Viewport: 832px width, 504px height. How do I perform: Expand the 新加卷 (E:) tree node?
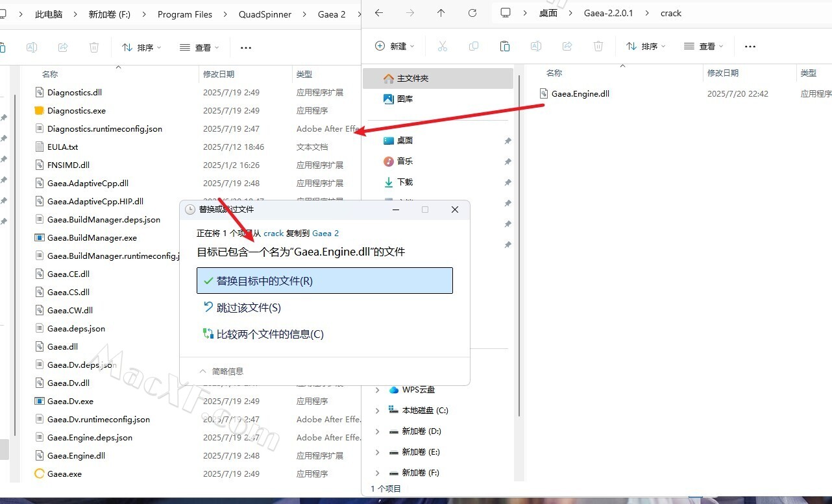click(x=378, y=452)
